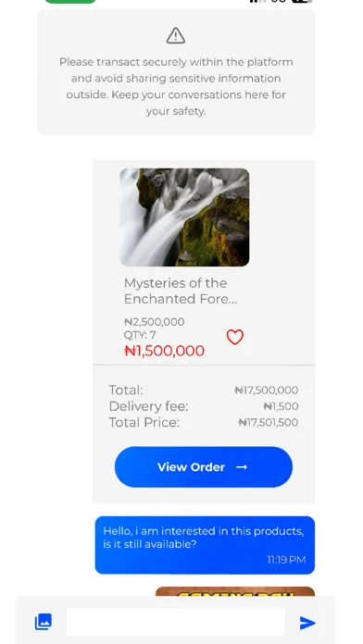The height and width of the screenshot is (644, 363).
Task: Tap the blue 'Hello, i am interested' message bubble
Action: point(205,545)
